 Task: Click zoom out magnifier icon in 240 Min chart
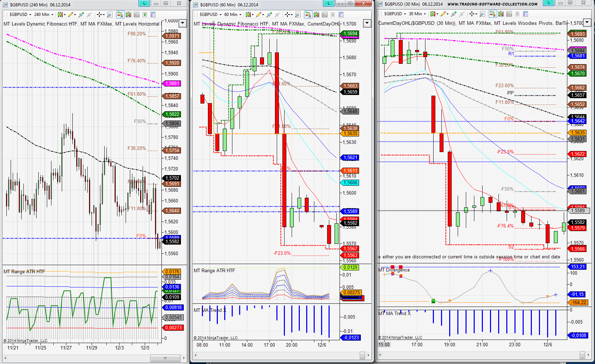(89, 15)
